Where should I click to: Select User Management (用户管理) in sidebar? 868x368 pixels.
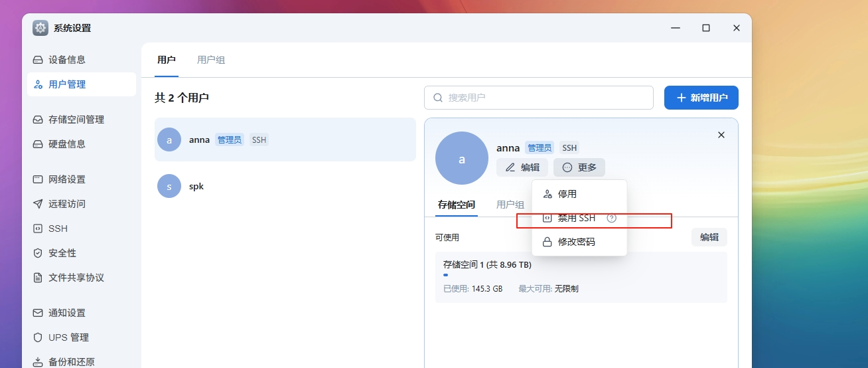click(82, 84)
